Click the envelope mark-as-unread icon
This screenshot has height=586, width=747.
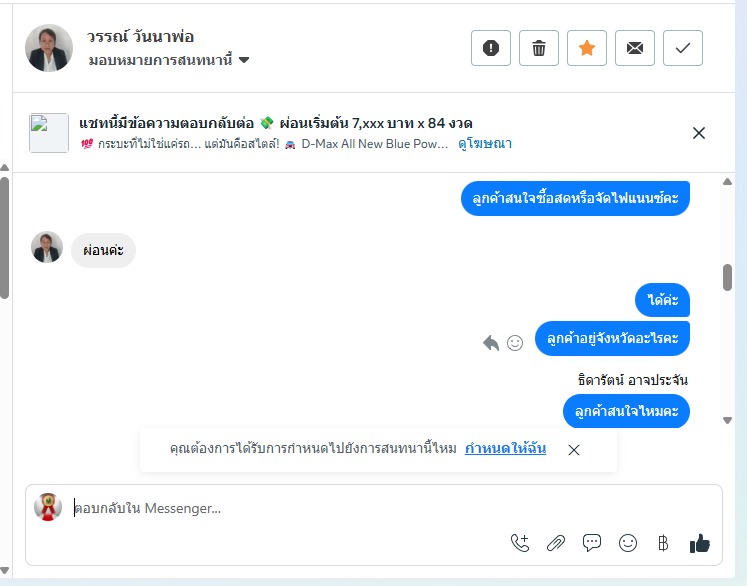coord(635,48)
